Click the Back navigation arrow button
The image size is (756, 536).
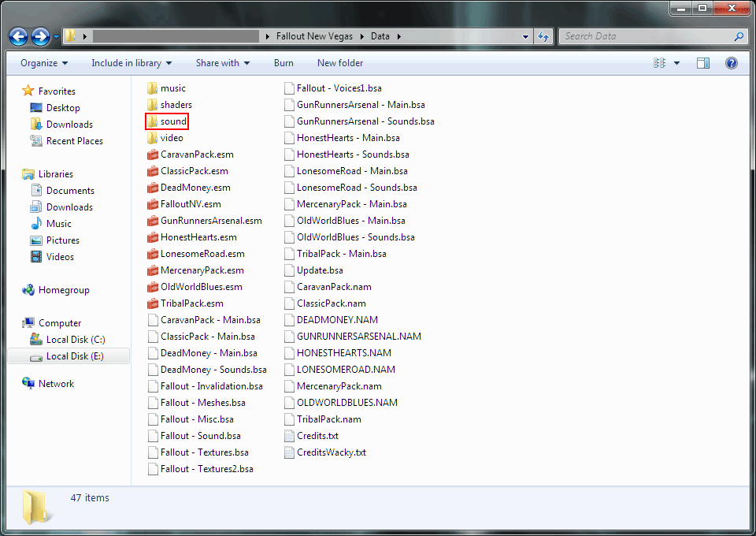[19, 36]
